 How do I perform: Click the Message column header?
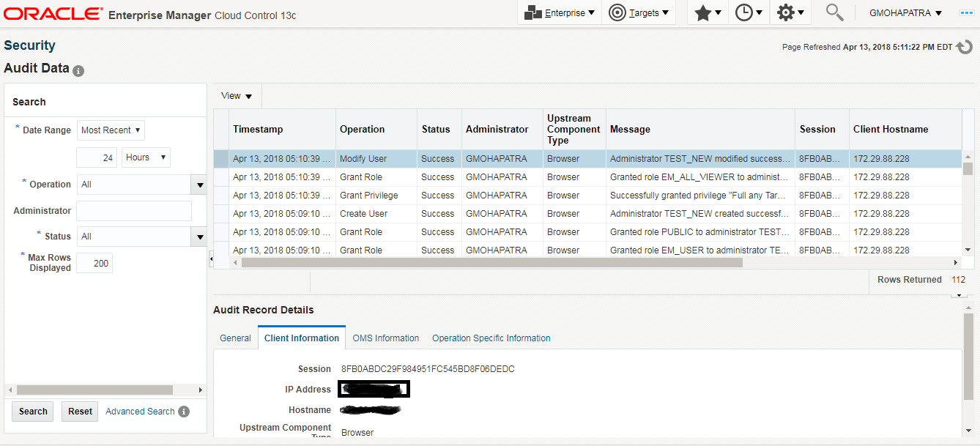coord(700,130)
